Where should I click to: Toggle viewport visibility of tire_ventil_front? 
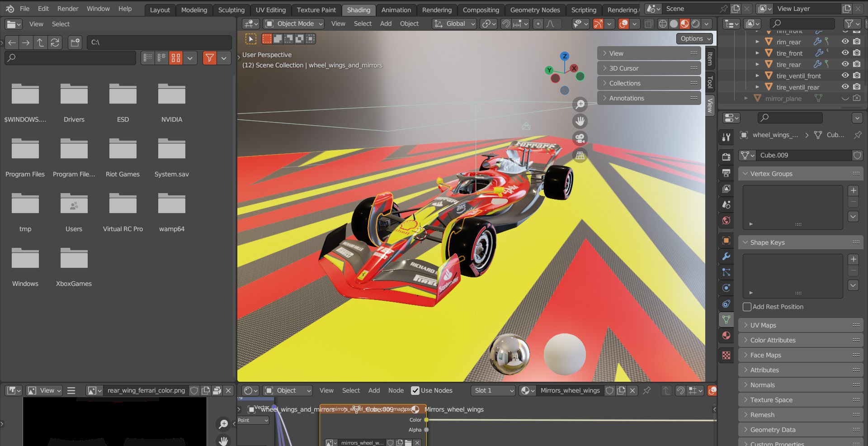coord(845,76)
